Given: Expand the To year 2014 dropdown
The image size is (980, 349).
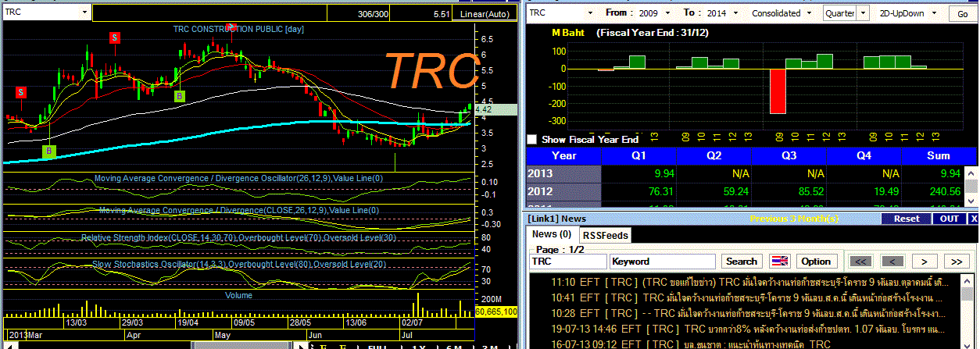Looking at the screenshot, I should pos(737,13).
